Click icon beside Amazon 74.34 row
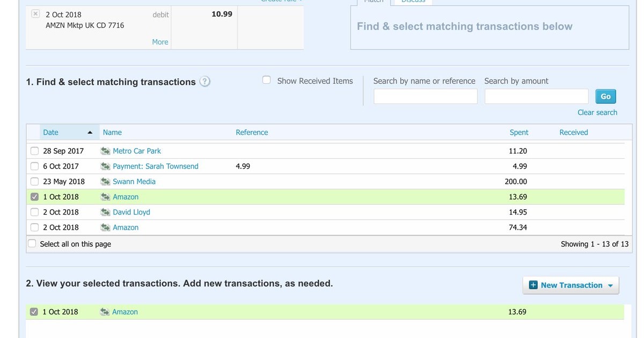 point(105,227)
